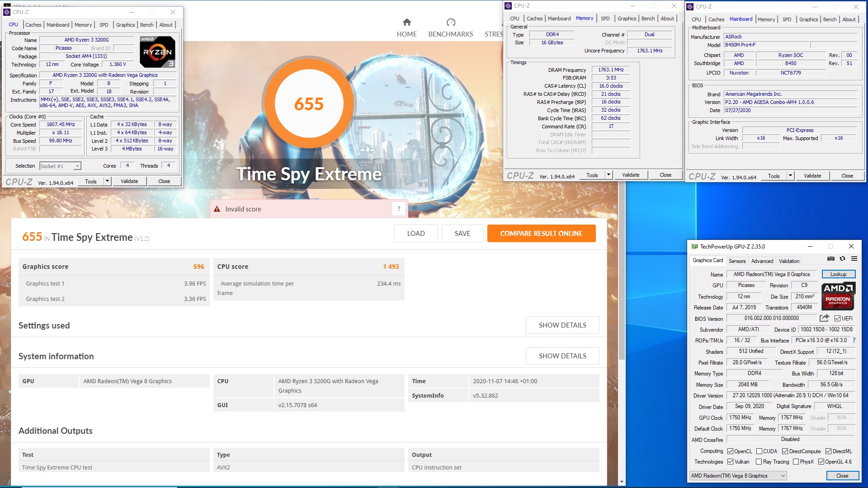The height and width of the screenshot is (488, 868).
Task: Click the Ryzen 3 logo in CPU-Z
Action: 157,52
